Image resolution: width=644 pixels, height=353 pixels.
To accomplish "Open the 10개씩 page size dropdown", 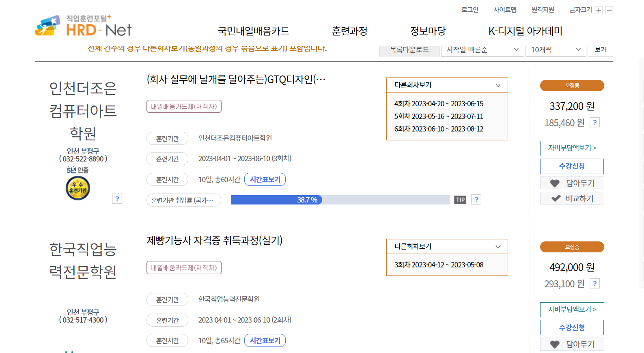I will coord(556,50).
